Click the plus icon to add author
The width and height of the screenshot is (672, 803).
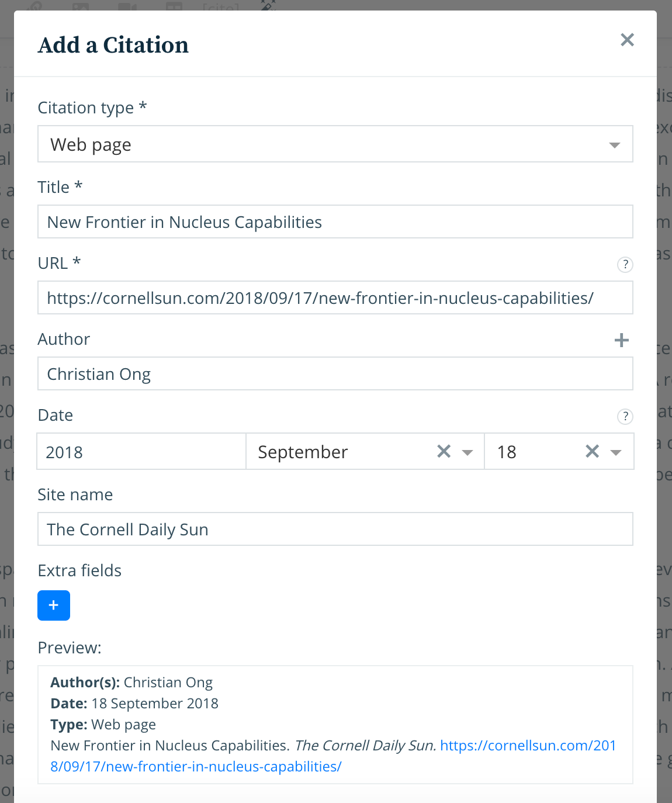[622, 340]
